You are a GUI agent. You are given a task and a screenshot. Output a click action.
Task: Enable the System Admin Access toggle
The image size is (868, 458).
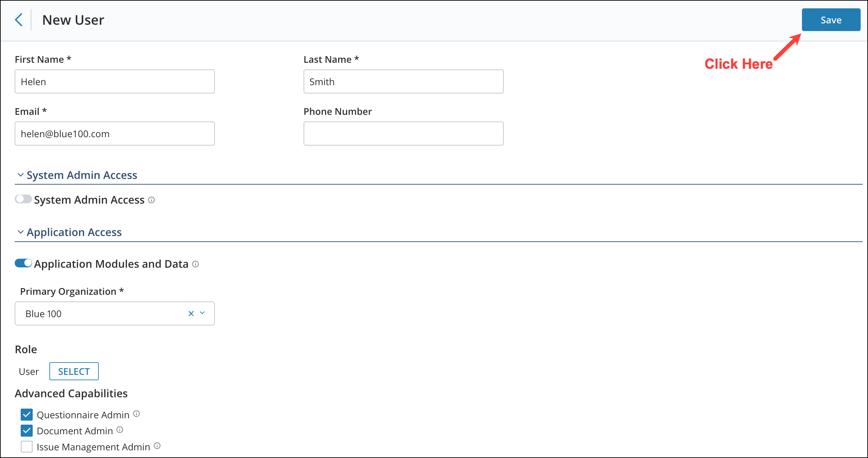click(x=23, y=199)
